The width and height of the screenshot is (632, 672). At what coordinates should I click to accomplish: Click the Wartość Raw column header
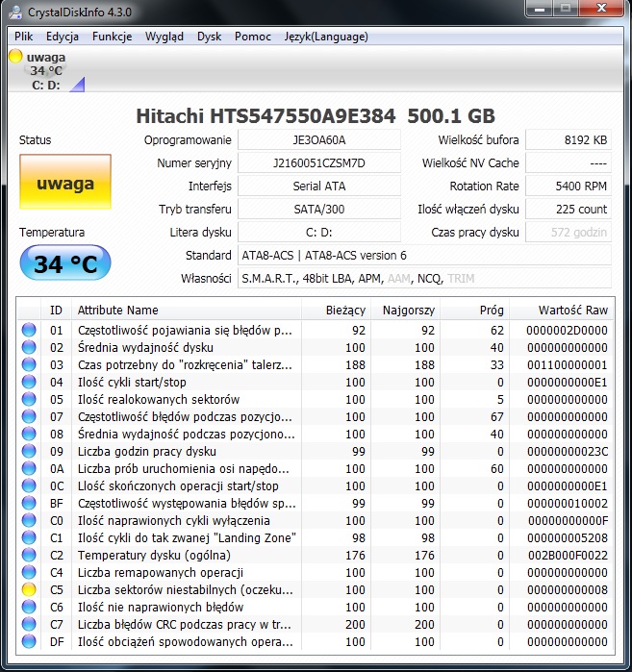coord(561,310)
